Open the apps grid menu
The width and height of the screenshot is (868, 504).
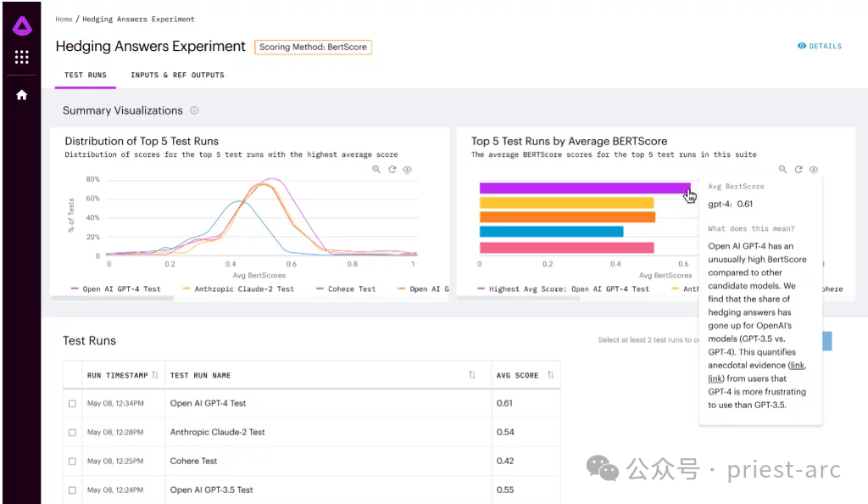22,57
